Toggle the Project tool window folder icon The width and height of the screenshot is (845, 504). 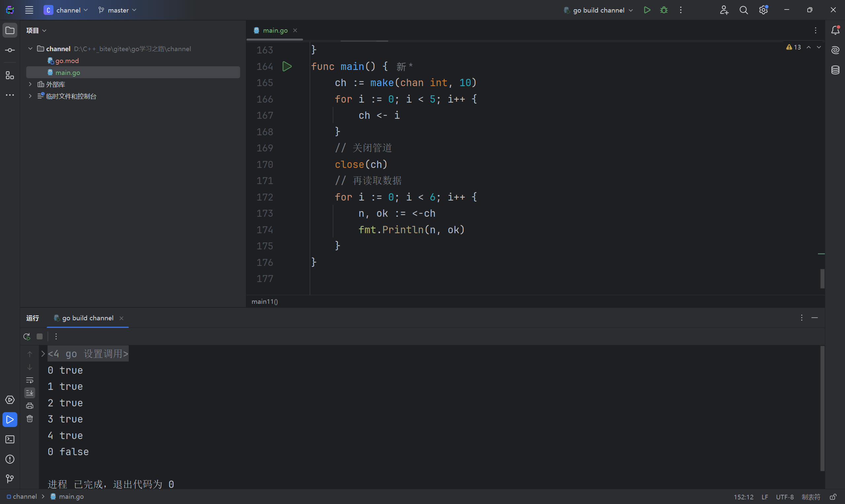click(x=10, y=30)
